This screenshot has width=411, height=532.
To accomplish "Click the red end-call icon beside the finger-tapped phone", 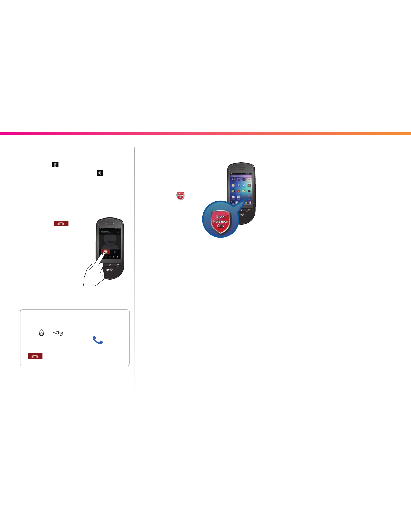I will 61,223.
